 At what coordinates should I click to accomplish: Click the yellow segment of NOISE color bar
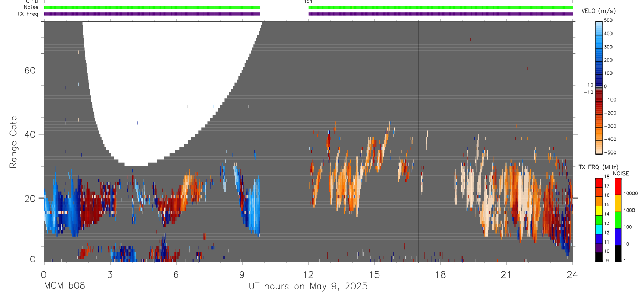[618, 203]
